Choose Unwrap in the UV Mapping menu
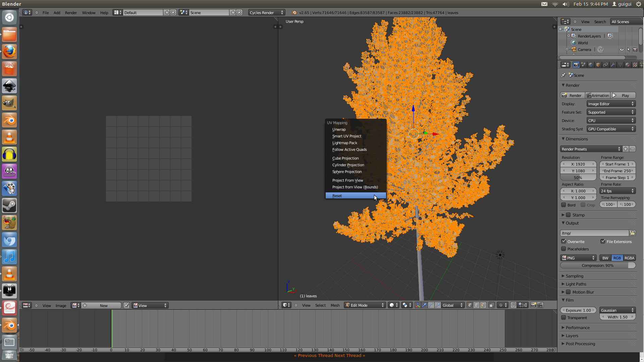Screen dimensions: 644x362 tap(356, 129)
